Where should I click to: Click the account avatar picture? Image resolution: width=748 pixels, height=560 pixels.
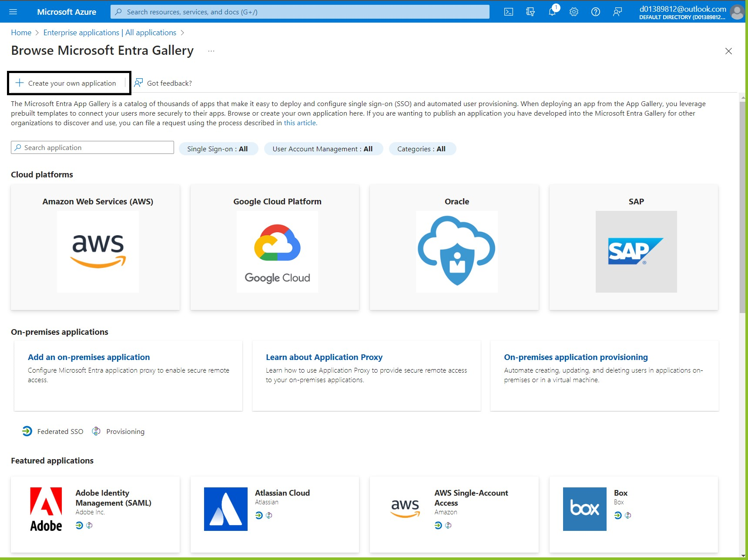pyautogui.click(x=737, y=12)
